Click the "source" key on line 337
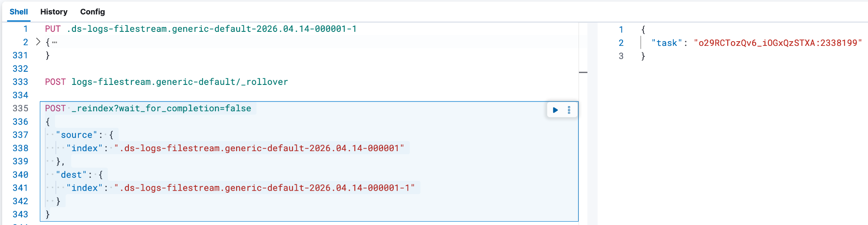 (77, 135)
